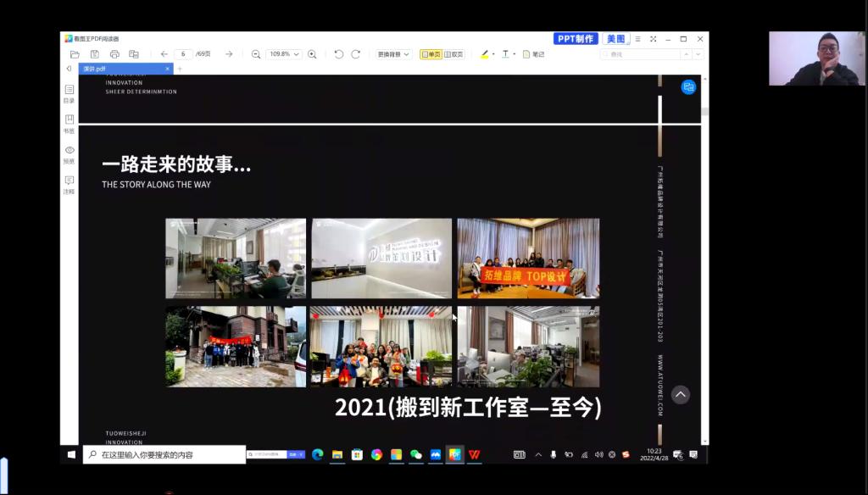
Task: Go to the next page arrow
Action: (229, 54)
